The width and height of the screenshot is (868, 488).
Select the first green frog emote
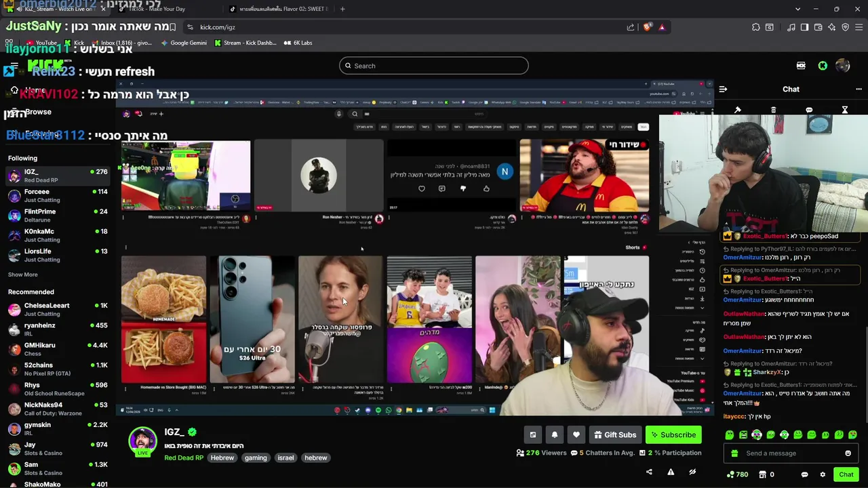(730, 434)
